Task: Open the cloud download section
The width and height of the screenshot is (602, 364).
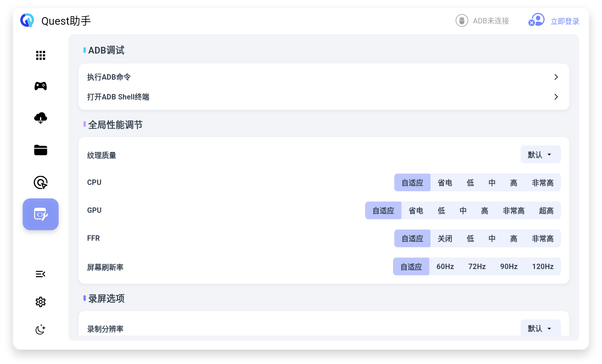Action: pyautogui.click(x=41, y=118)
